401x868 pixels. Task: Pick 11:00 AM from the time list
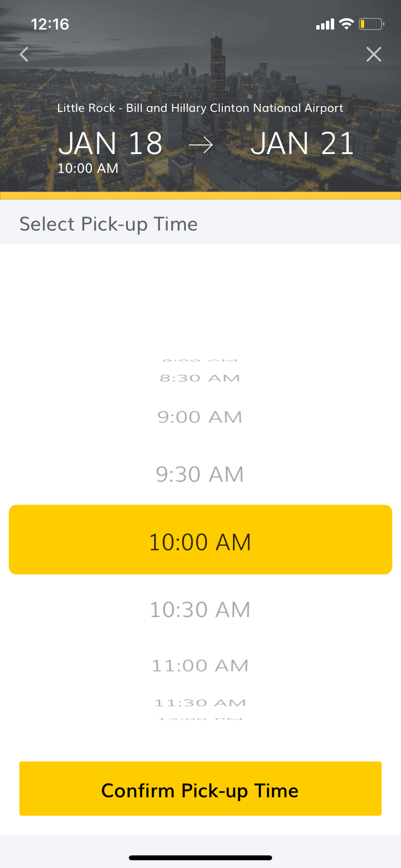pyautogui.click(x=200, y=666)
